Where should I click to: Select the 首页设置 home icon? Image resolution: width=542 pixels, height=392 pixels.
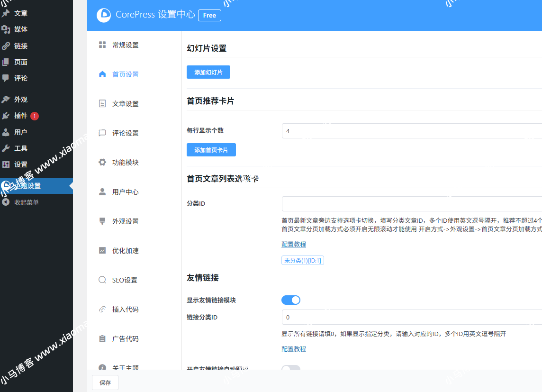pos(102,74)
